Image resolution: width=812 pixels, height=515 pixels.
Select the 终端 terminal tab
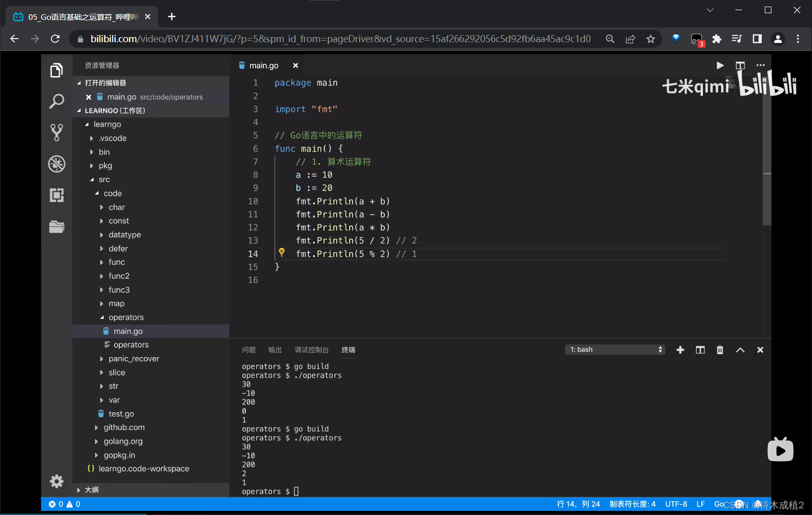click(348, 350)
